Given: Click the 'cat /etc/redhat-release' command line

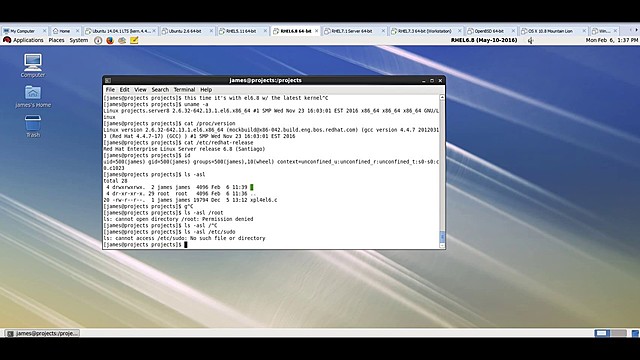Looking at the screenshot, I should [178, 143].
